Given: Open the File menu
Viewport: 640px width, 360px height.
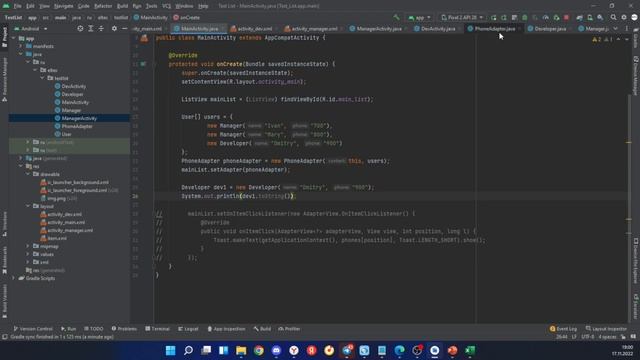Looking at the screenshot, I should point(17,6).
